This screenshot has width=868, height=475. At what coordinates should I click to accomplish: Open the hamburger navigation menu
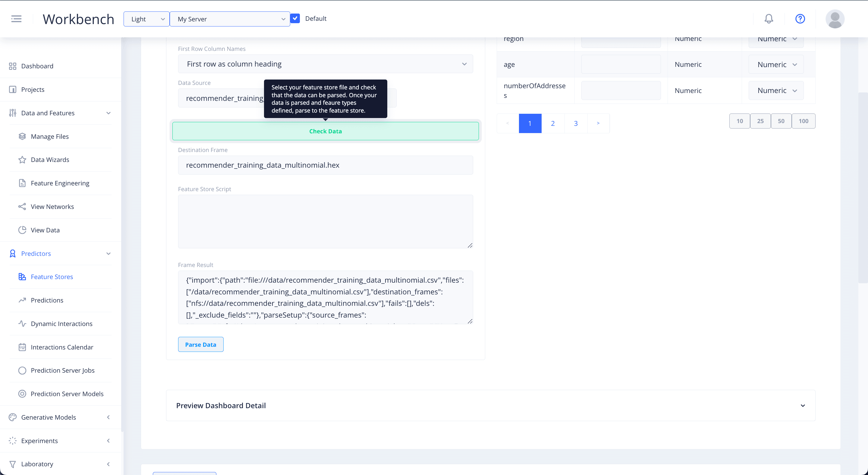tap(16, 19)
